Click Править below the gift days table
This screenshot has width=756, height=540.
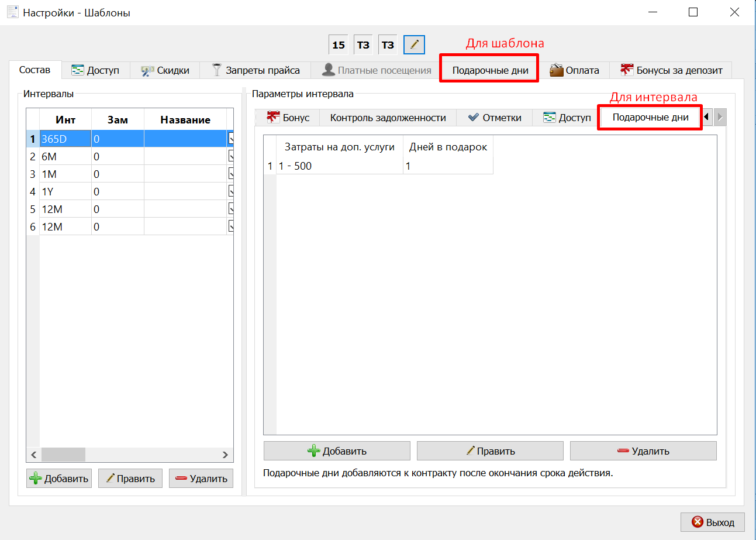pos(490,450)
